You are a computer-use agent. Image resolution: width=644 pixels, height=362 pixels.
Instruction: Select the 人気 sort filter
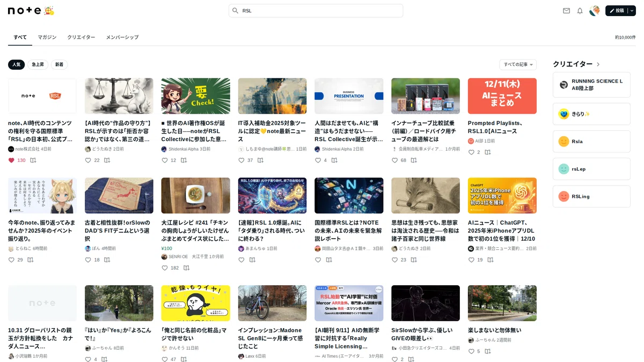(17, 64)
